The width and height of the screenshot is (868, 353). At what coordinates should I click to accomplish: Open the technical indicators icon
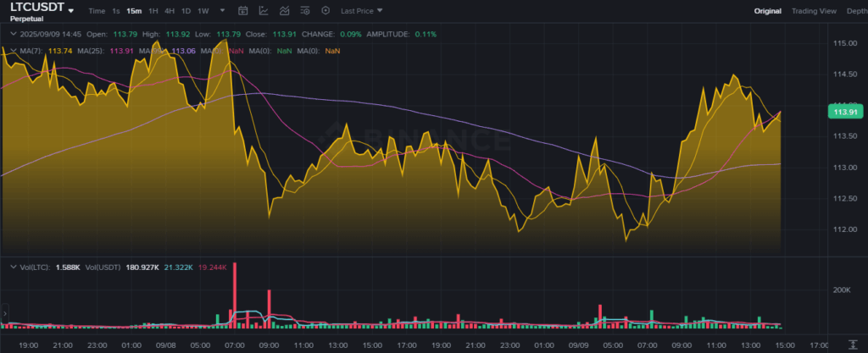pos(284,11)
